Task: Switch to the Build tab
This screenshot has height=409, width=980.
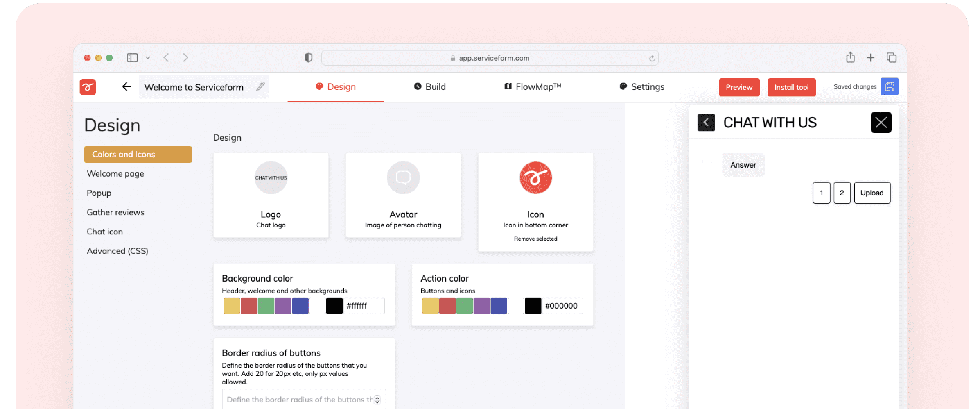Action: coord(430,87)
